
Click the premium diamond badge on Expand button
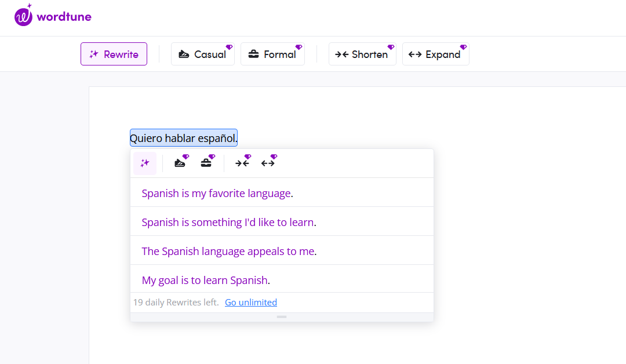tap(463, 47)
